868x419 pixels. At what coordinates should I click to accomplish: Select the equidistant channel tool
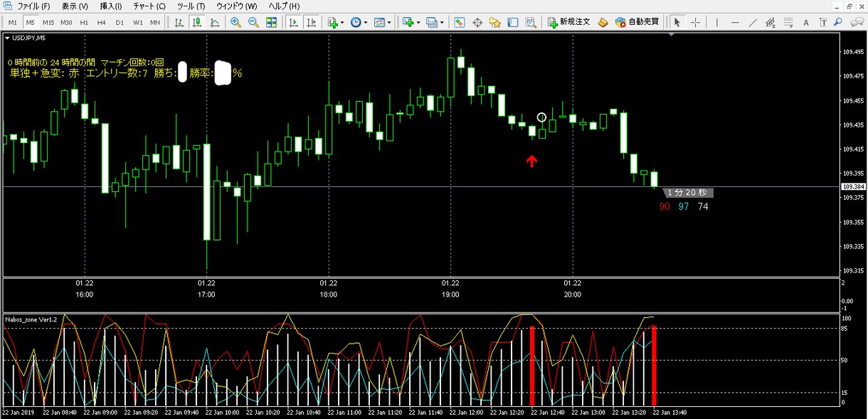point(771,22)
